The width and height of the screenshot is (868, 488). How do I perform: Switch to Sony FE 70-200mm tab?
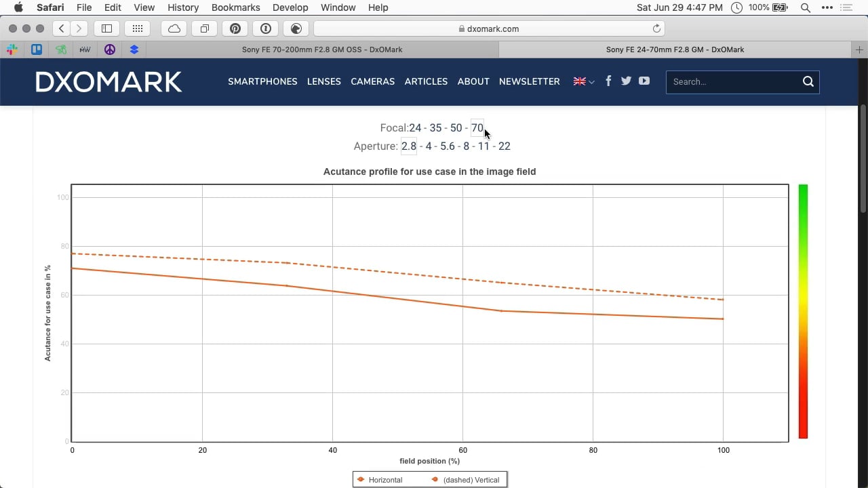[x=322, y=49]
